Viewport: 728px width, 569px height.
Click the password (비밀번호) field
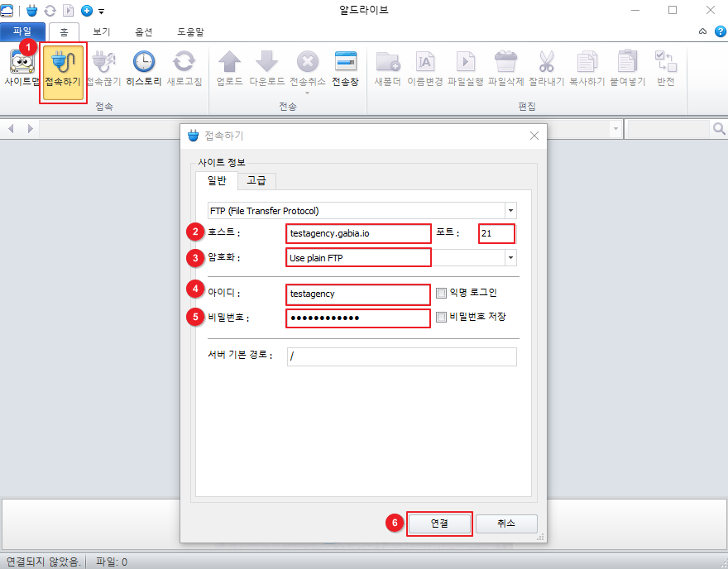click(x=357, y=318)
